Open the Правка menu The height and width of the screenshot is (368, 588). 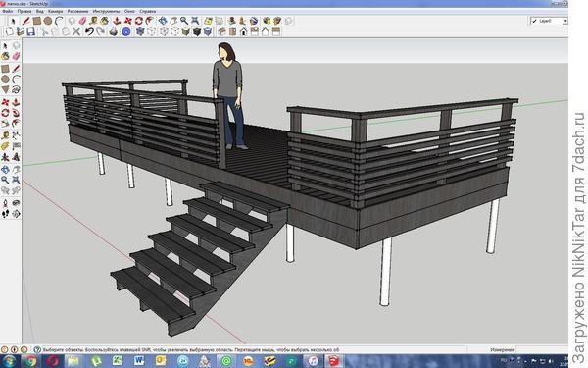tap(24, 11)
